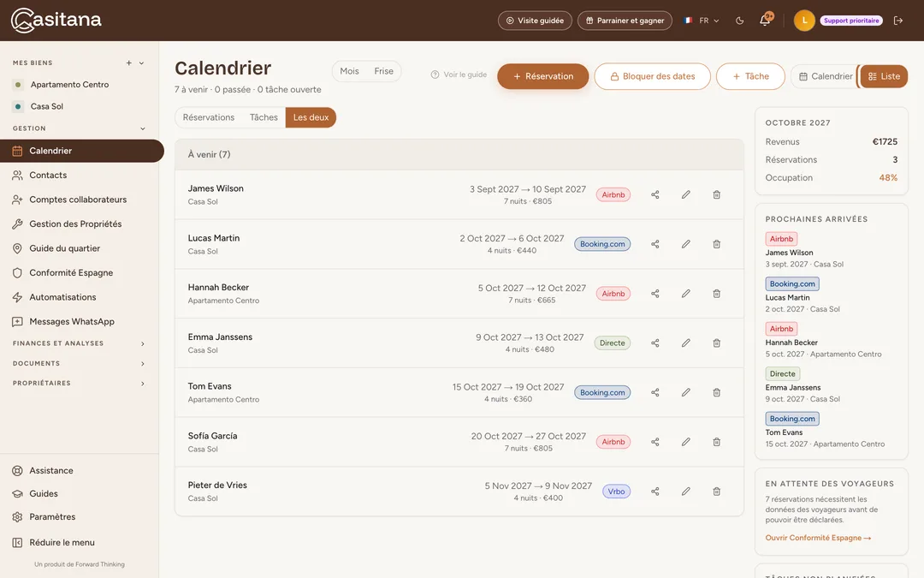Select the Frise view

pyautogui.click(x=383, y=71)
